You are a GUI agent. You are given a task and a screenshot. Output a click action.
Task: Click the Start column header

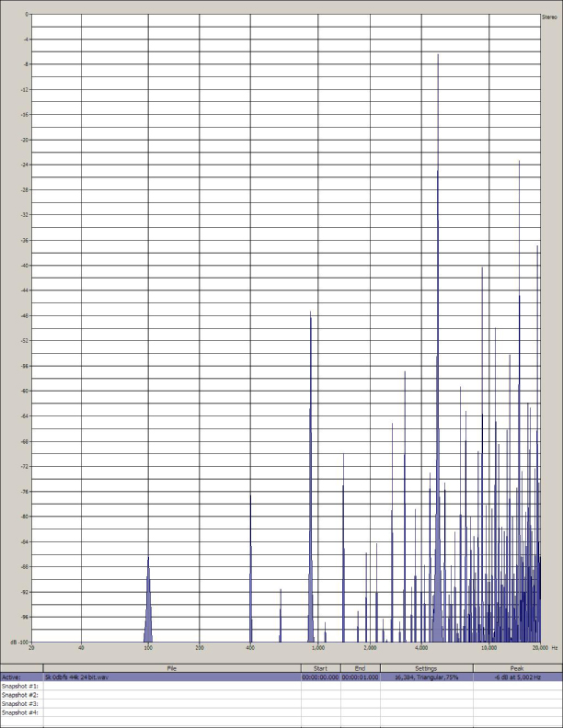pos(320,668)
